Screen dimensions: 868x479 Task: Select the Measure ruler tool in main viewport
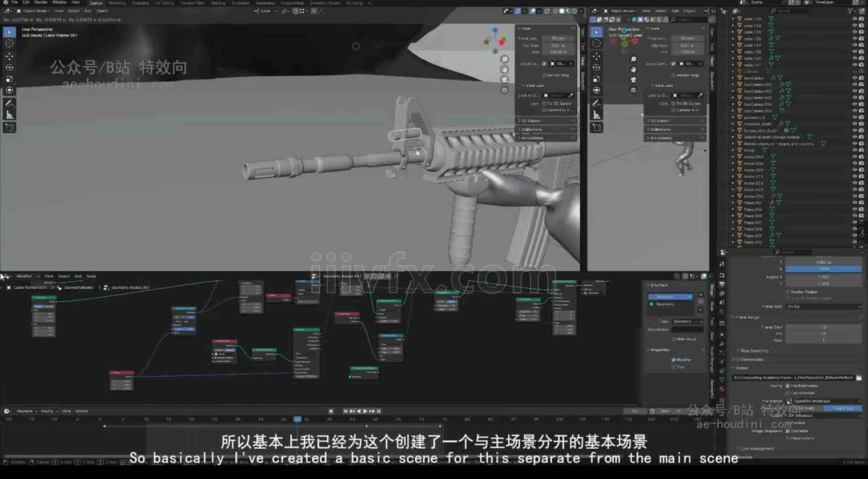tap(9, 115)
